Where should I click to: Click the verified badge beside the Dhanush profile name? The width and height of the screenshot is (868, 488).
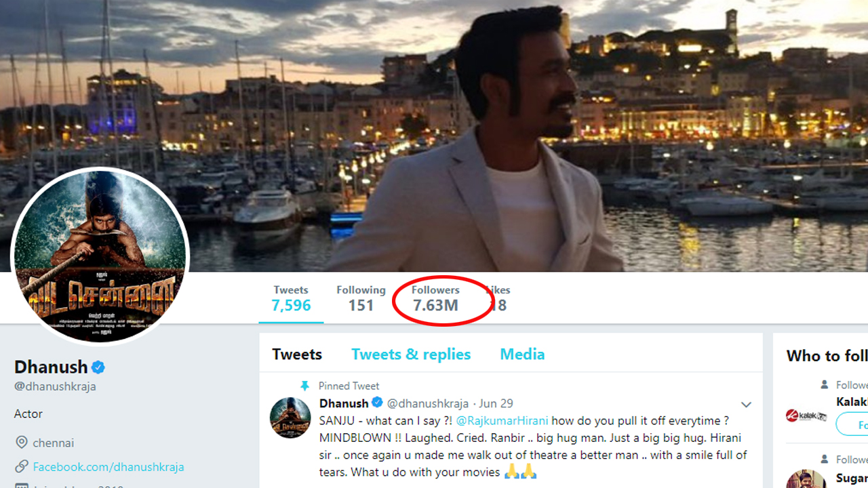pos(98,367)
